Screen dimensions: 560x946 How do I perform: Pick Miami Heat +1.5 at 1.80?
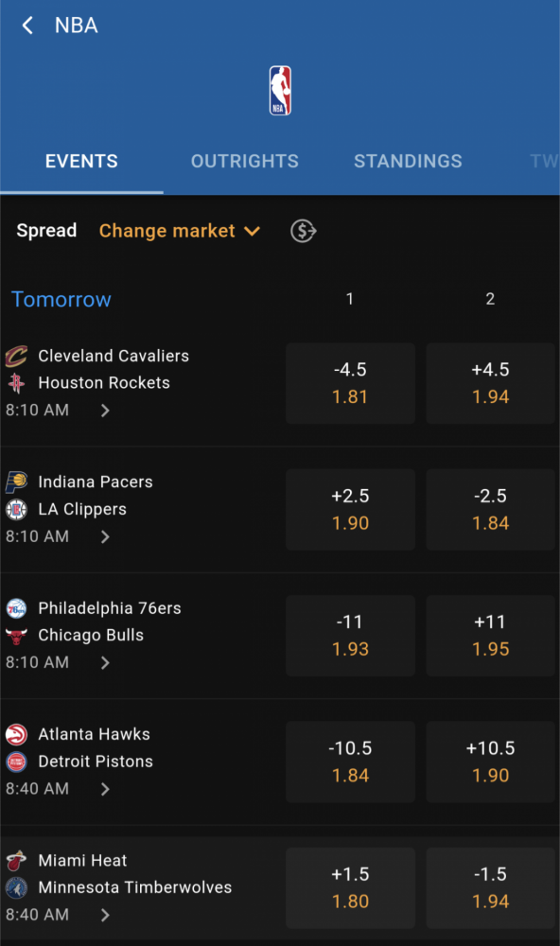point(351,887)
